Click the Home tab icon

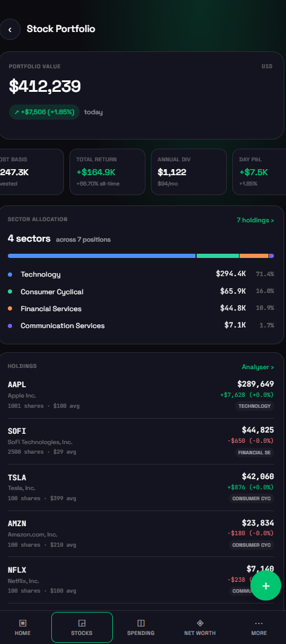click(x=22, y=623)
